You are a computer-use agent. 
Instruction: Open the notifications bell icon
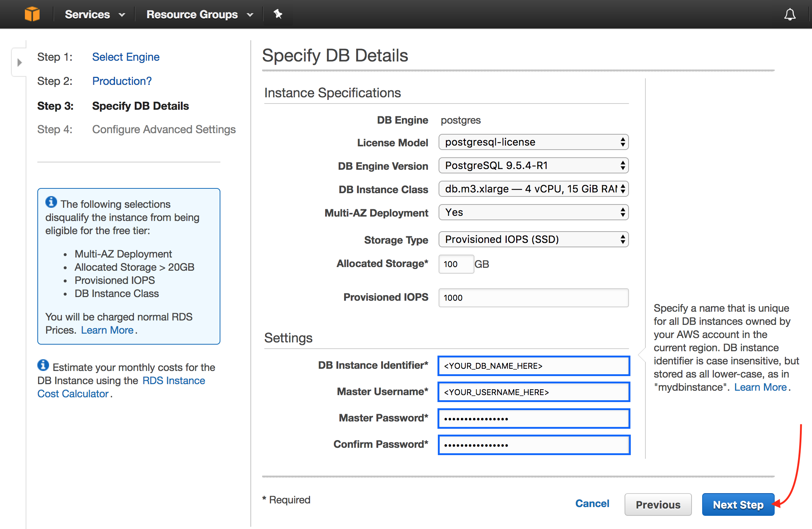click(x=790, y=14)
